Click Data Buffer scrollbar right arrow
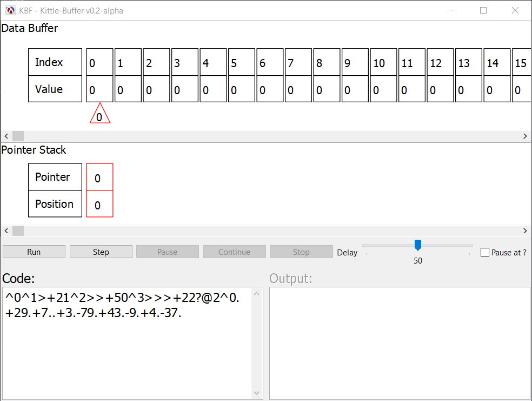Viewport: 532px width, 401px height. pos(525,136)
